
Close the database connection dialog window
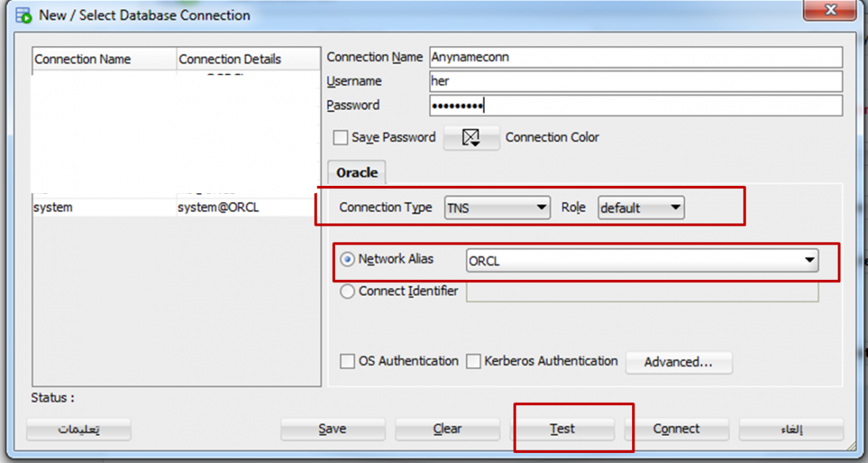pos(830,10)
